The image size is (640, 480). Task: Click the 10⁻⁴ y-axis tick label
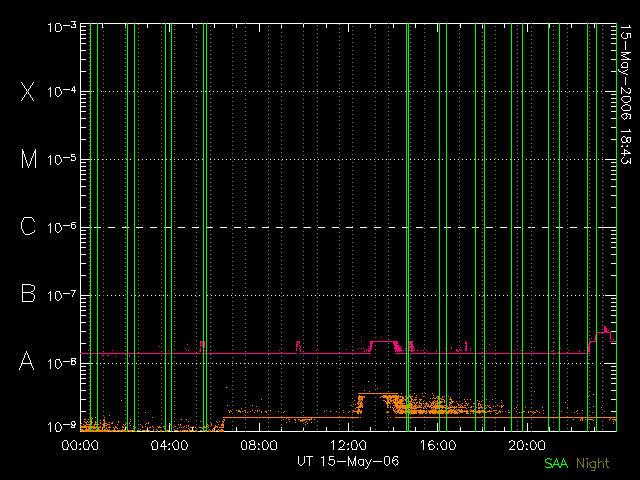point(62,91)
